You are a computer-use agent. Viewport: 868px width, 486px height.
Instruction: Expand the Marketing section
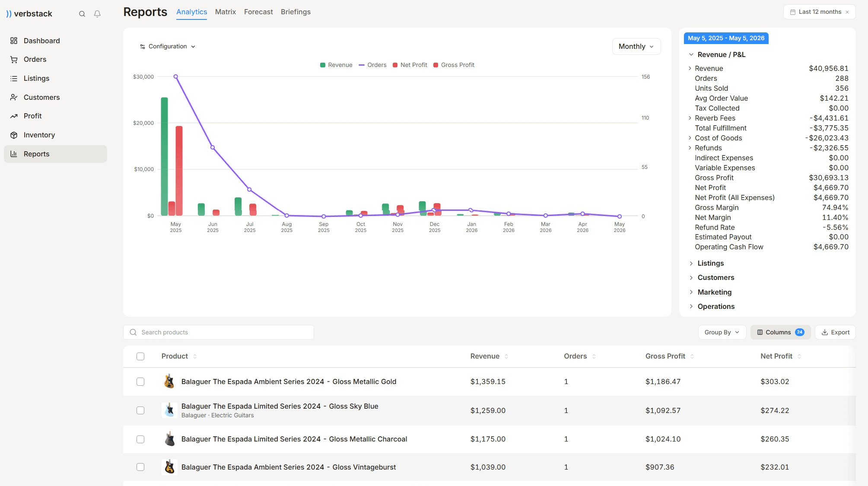(710, 292)
